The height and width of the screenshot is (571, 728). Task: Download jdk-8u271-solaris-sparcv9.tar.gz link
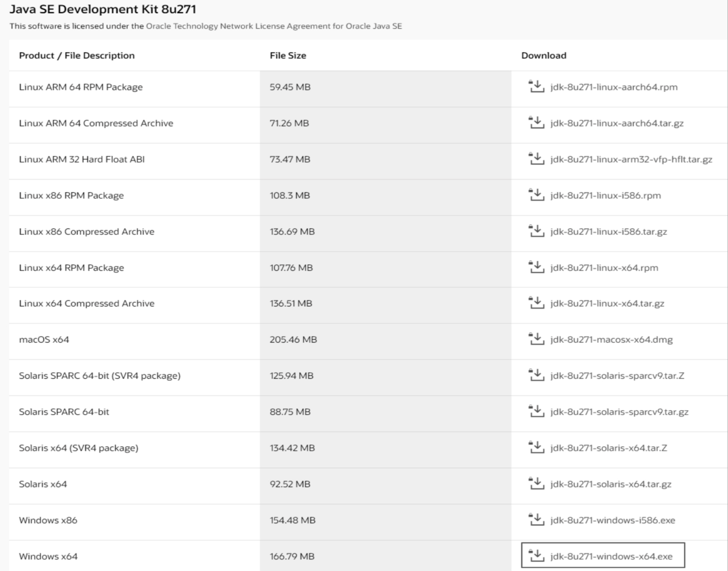click(x=619, y=412)
